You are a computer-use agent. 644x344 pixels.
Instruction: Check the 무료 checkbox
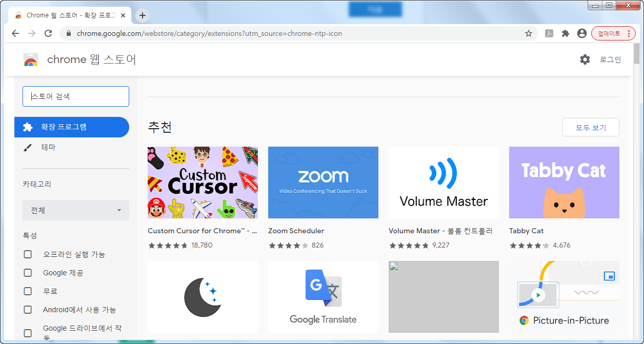coord(28,291)
